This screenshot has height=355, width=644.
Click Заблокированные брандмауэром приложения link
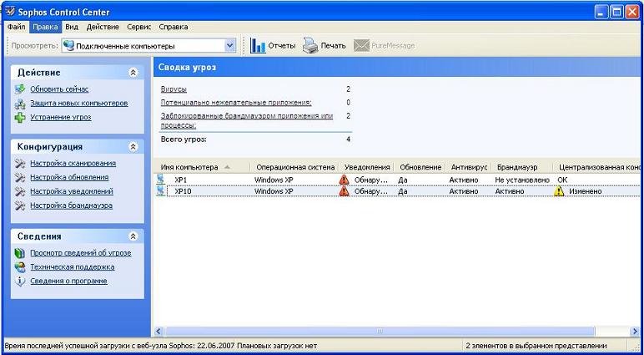246,120
